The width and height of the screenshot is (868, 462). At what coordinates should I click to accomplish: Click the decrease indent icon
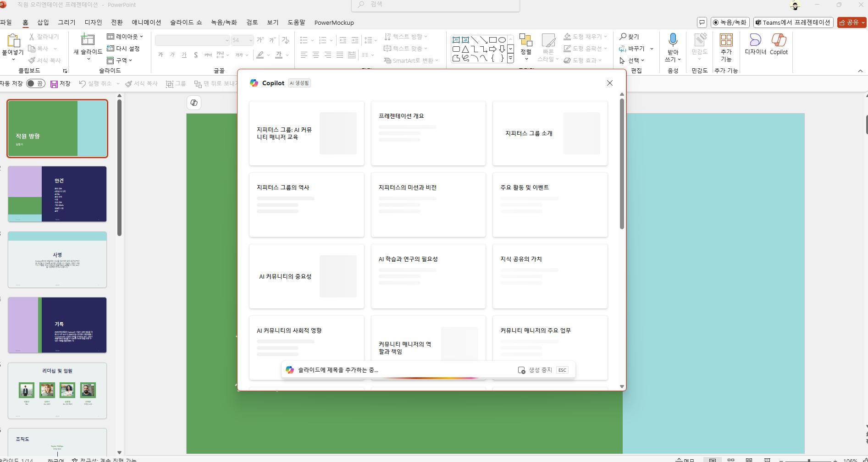coord(343,40)
